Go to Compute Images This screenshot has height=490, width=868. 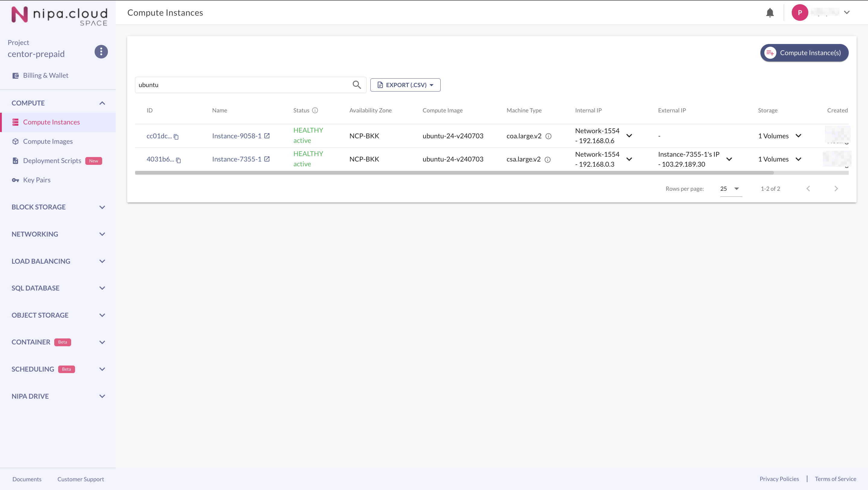point(48,142)
